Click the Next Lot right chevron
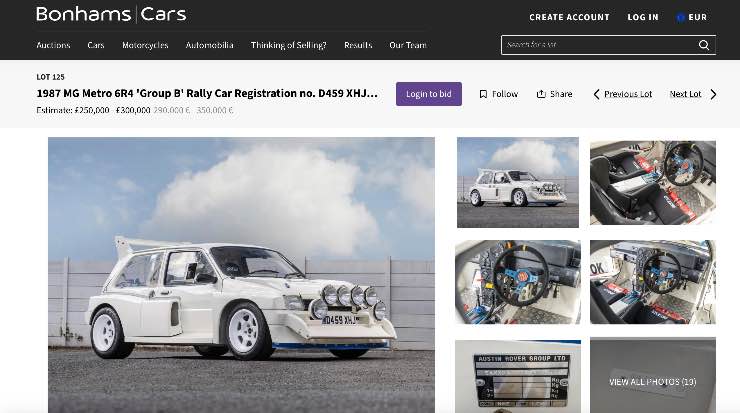Screen dimensions: 740x413 coord(713,94)
